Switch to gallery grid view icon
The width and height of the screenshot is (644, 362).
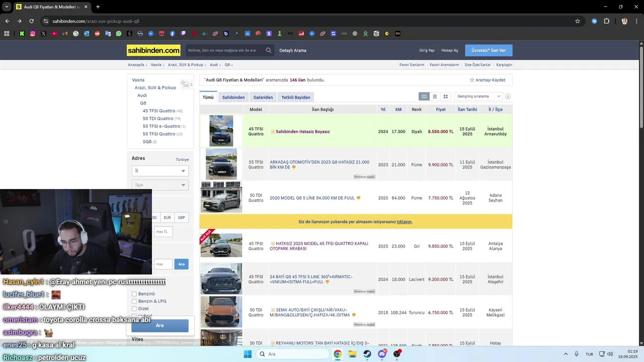(x=445, y=97)
